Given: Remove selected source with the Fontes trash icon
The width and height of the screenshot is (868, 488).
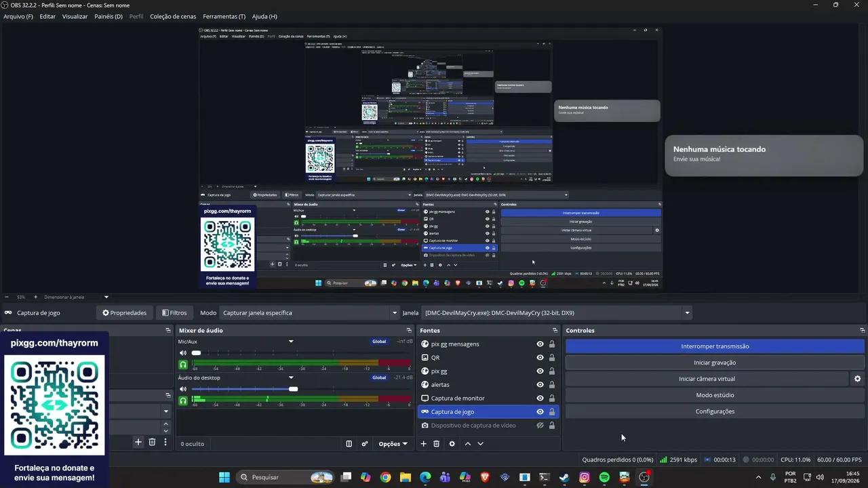Looking at the screenshot, I should click(437, 444).
